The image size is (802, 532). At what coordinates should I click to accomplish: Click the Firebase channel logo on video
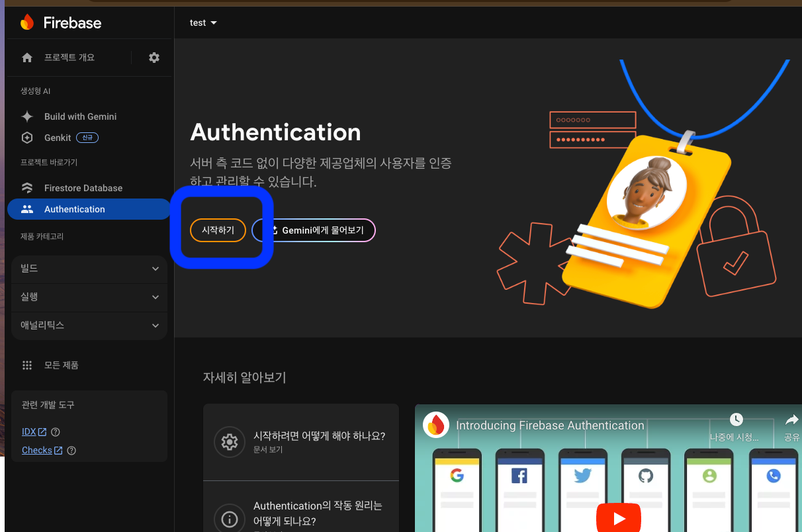click(436, 425)
